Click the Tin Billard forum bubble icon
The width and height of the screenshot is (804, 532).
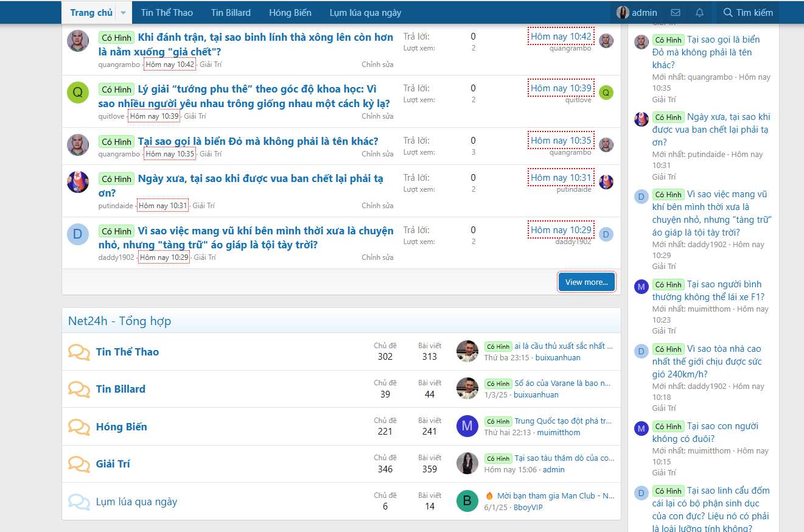click(79, 390)
